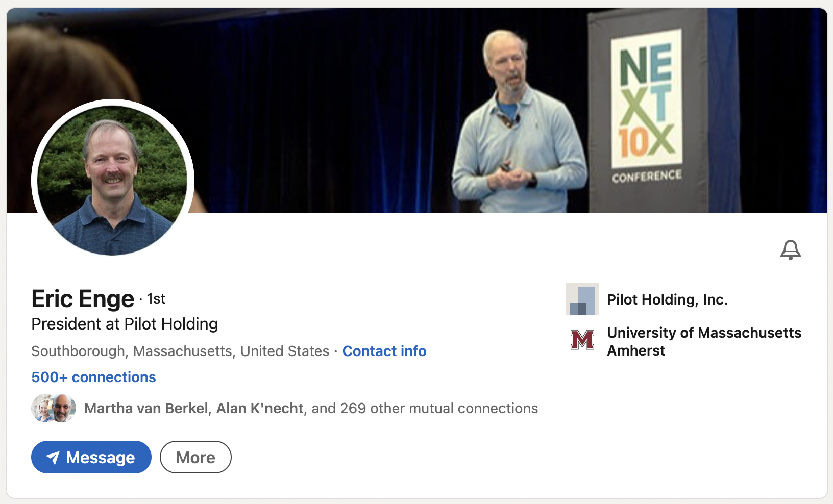The image size is (833, 504).
Task: View the 500+ connections link
Action: [x=93, y=377]
